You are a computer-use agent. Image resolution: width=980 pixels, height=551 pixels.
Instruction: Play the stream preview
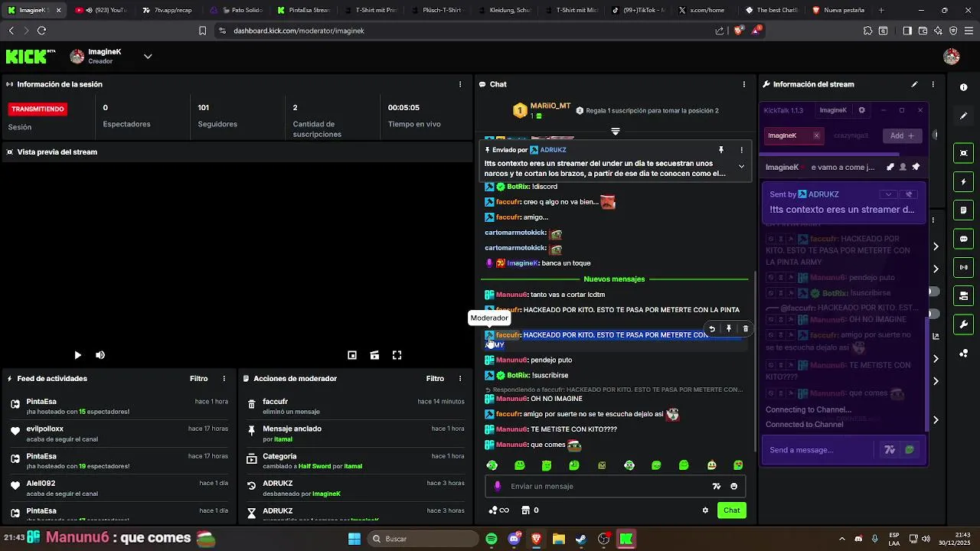(77, 355)
